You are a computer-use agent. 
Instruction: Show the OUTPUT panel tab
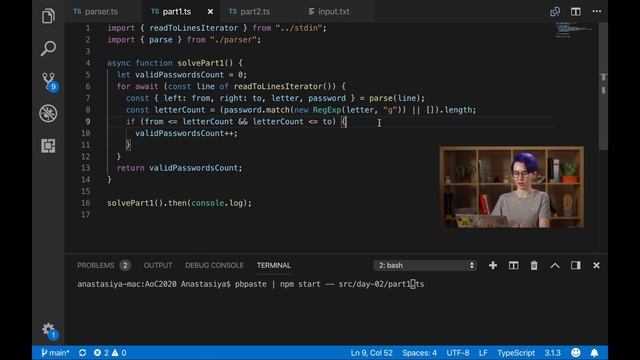pyautogui.click(x=158, y=265)
